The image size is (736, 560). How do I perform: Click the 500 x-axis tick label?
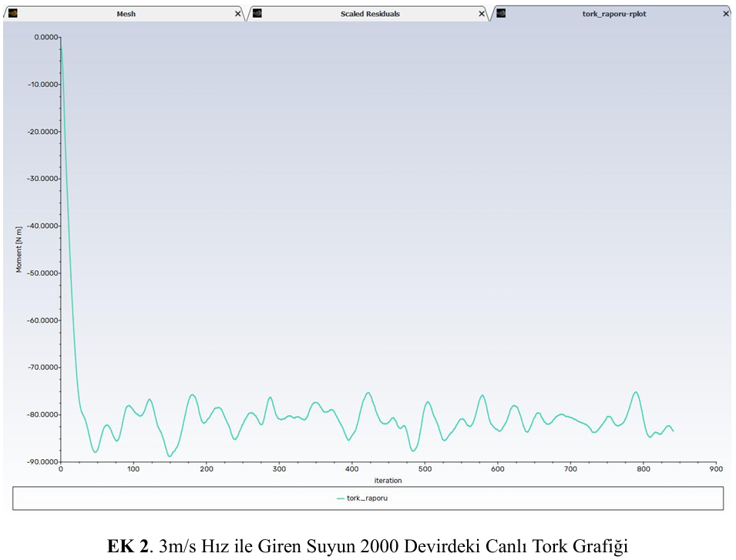425,468
